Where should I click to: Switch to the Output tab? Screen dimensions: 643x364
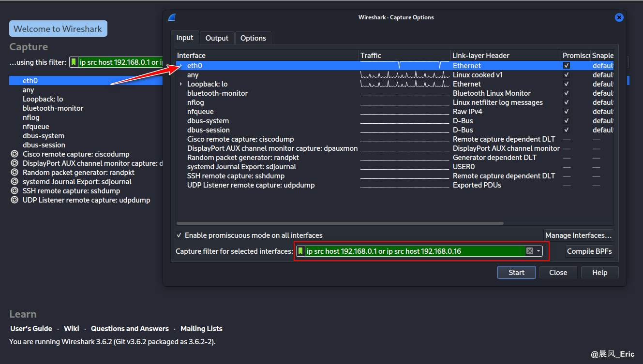217,38
